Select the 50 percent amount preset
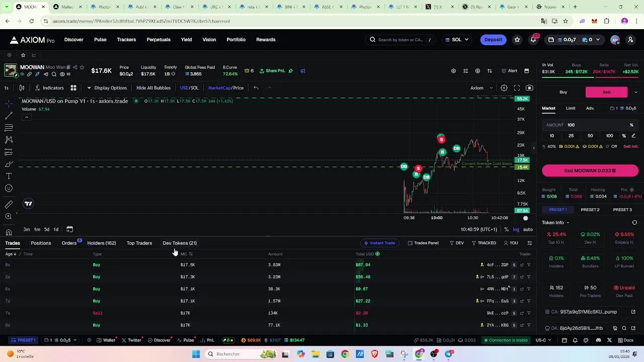 tap(590, 136)
